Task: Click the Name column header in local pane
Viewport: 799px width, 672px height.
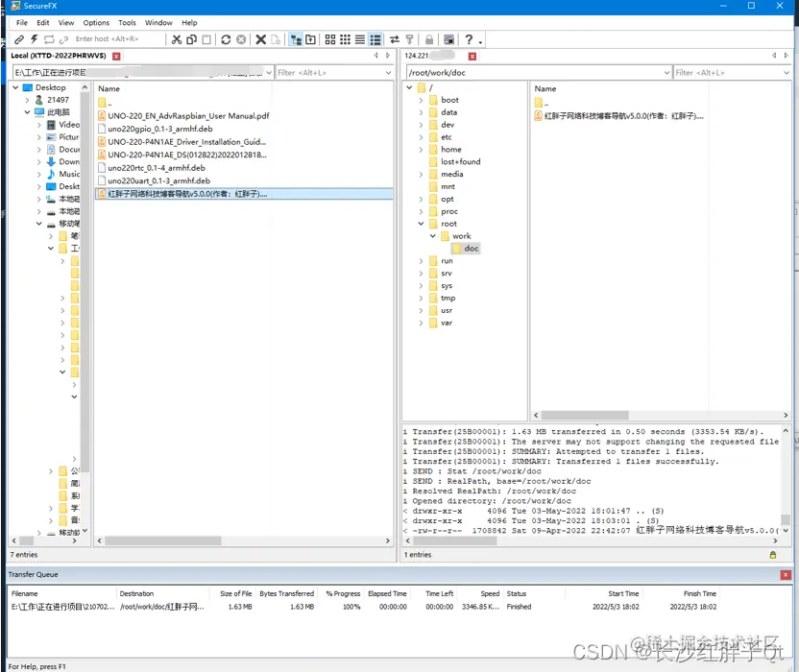Action: [x=109, y=88]
